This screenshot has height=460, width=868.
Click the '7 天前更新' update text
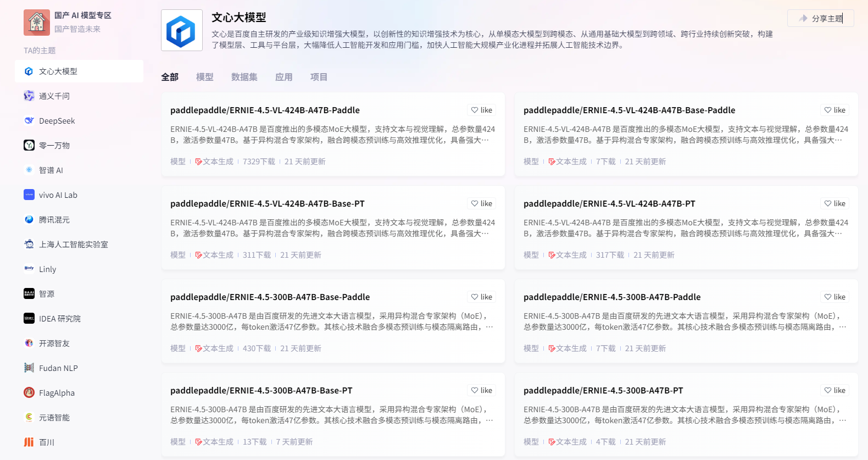[x=294, y=442]
